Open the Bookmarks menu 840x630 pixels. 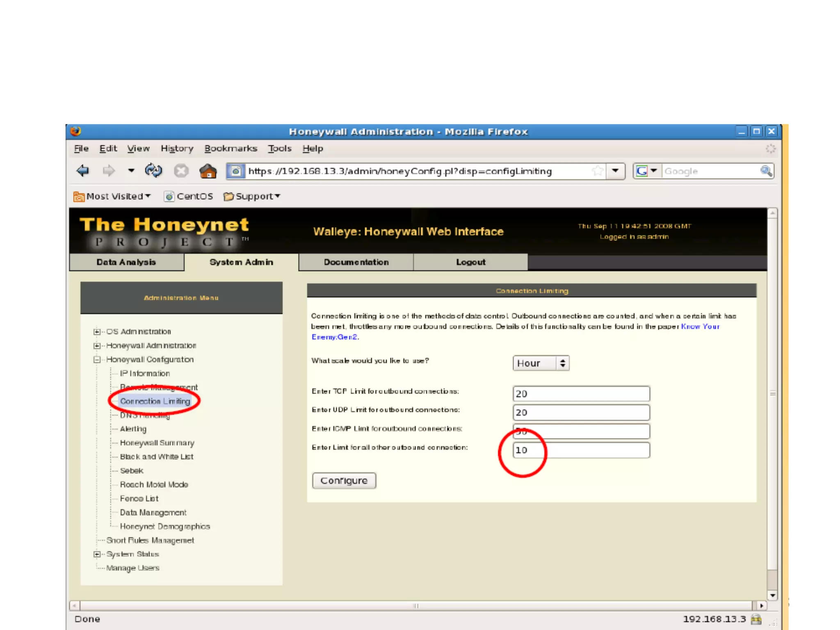click(x=231, y=148)
